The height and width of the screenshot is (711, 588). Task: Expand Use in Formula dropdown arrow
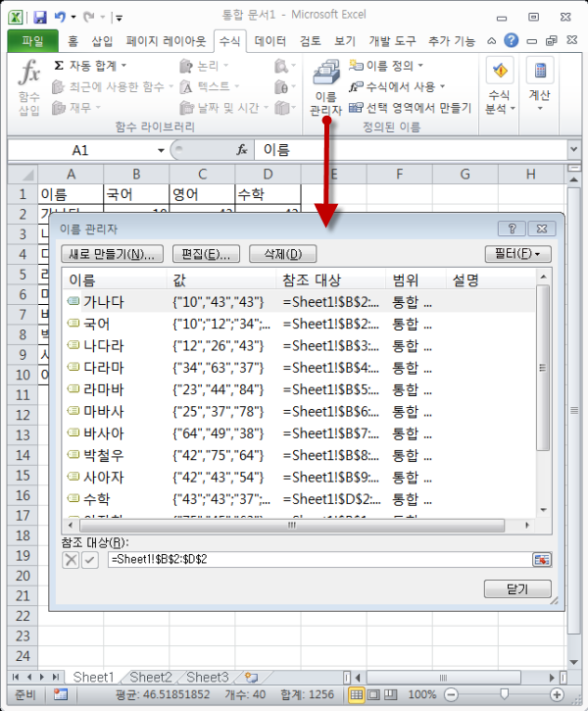(x=442, y=86)
